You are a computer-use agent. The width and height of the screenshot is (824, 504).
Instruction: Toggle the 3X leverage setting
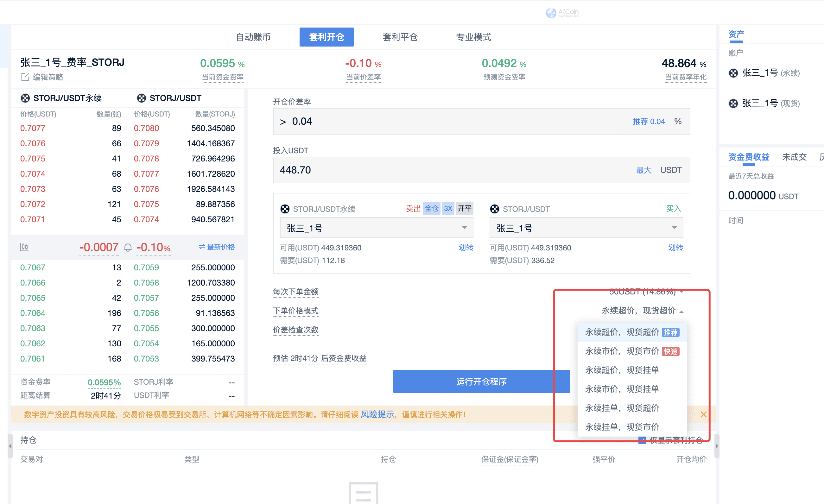(448, 209)
